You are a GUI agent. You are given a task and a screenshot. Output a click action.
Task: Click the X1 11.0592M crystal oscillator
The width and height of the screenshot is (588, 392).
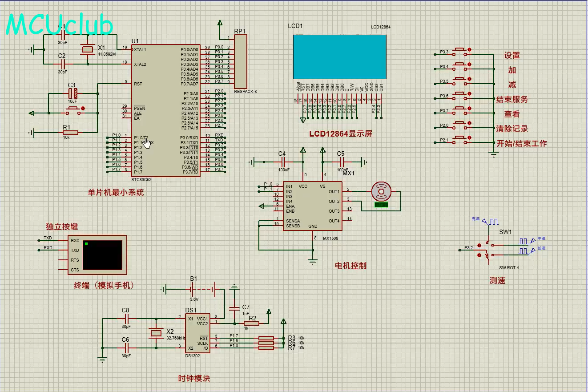pyautogui.click(x=88, y=50)
